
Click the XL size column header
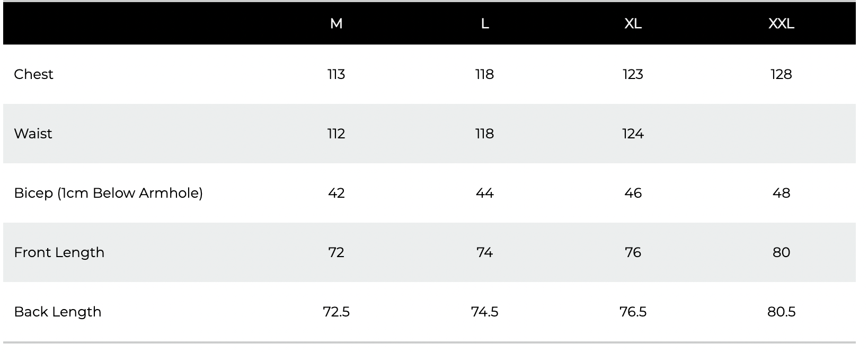[633, 24]
